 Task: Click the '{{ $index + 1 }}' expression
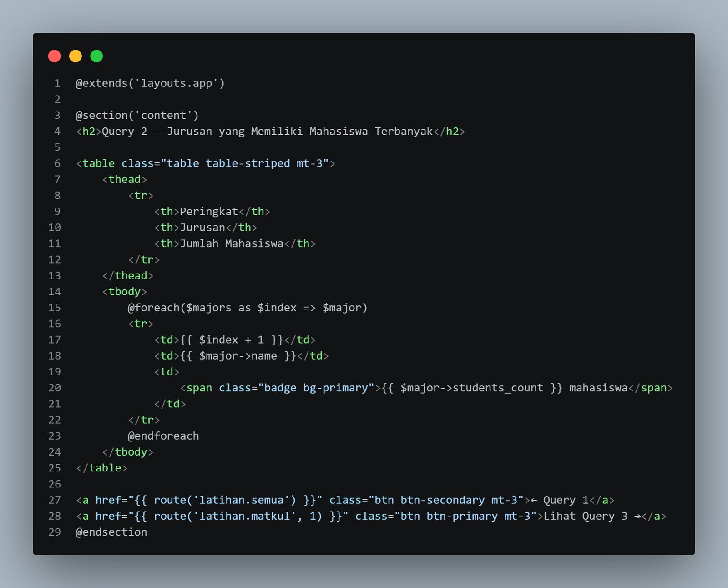pyautogui.click(x=232, y=340)
